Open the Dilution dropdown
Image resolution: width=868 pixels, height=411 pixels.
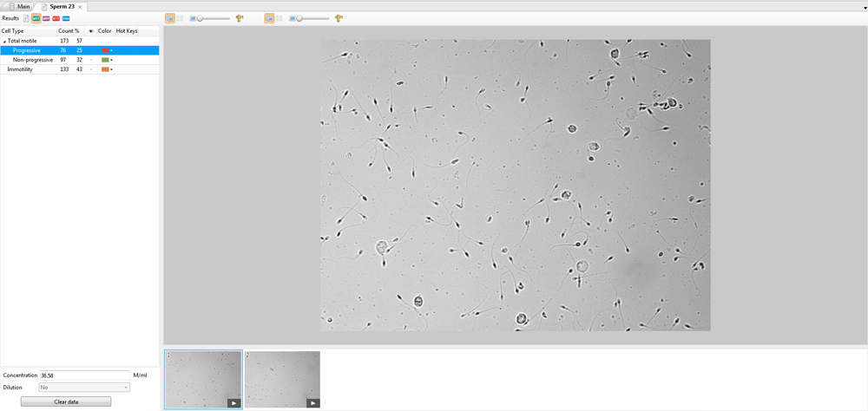(84, 388)
